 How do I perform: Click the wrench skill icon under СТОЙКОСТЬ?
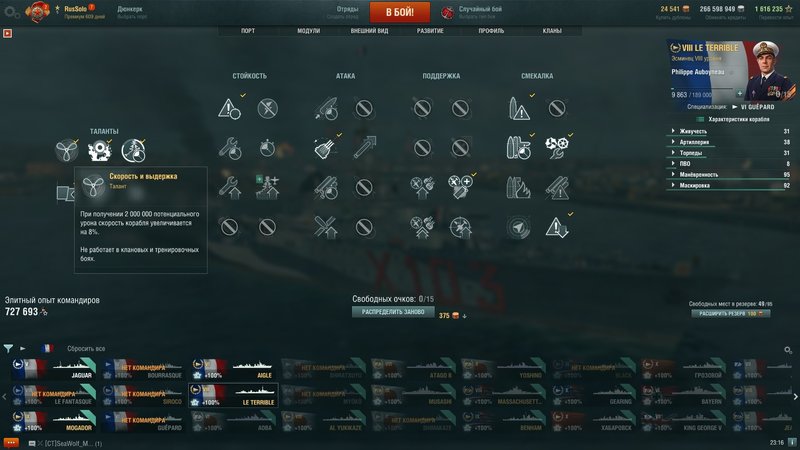point(229,148)
